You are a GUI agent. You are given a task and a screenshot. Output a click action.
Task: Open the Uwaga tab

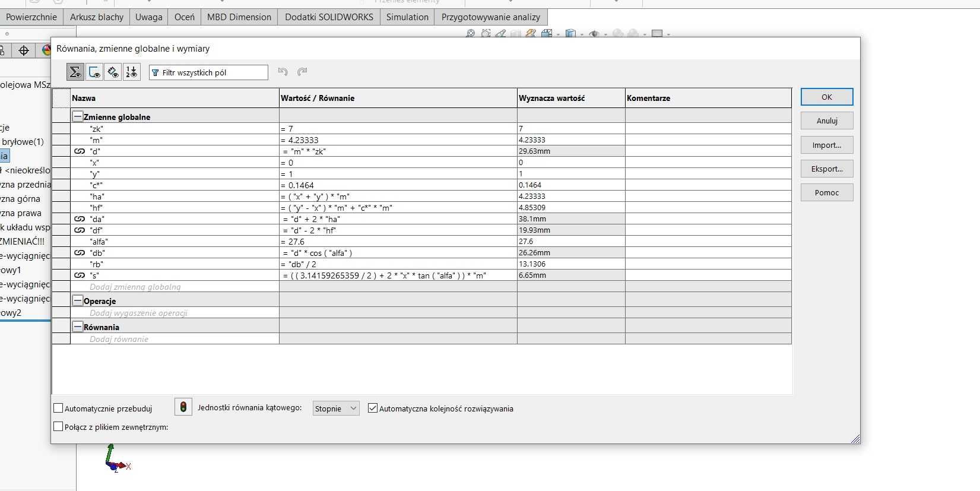[149, 17]
